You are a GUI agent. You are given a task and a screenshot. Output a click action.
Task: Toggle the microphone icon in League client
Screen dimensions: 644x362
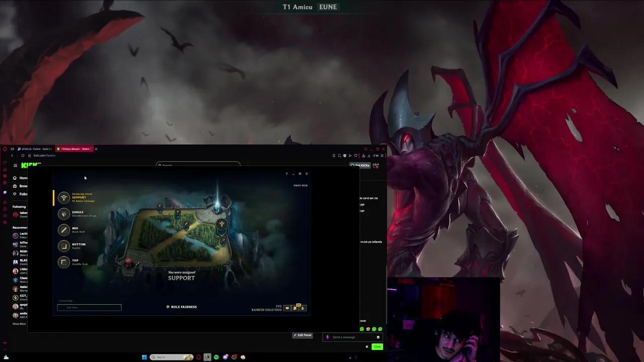click(x=302, y=308)
